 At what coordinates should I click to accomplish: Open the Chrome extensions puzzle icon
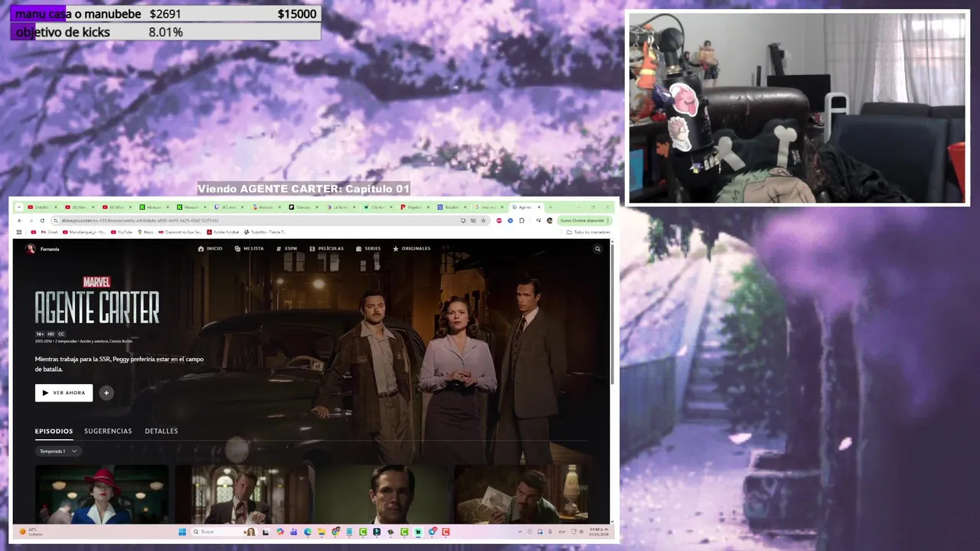pos(521,220)
